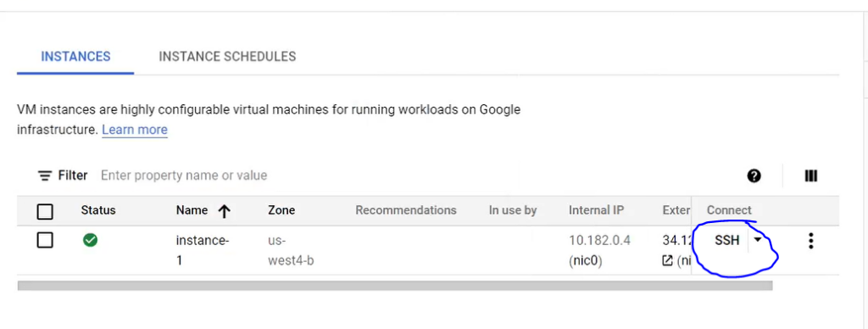Image resolution: width=868 pixels, height=329 pixels.
Task: Sort by the Zone column header
Action: (281, 210)
